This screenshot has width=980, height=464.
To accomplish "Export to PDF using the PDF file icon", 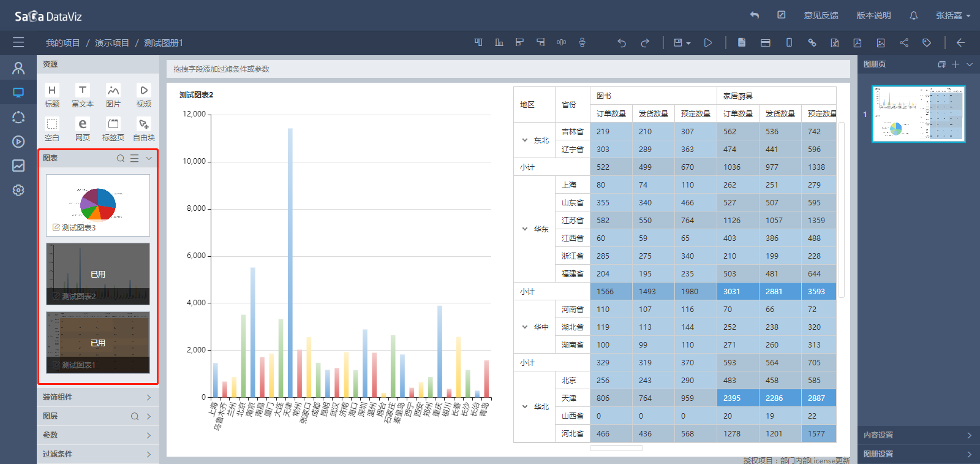I will (x=858, y=43).
